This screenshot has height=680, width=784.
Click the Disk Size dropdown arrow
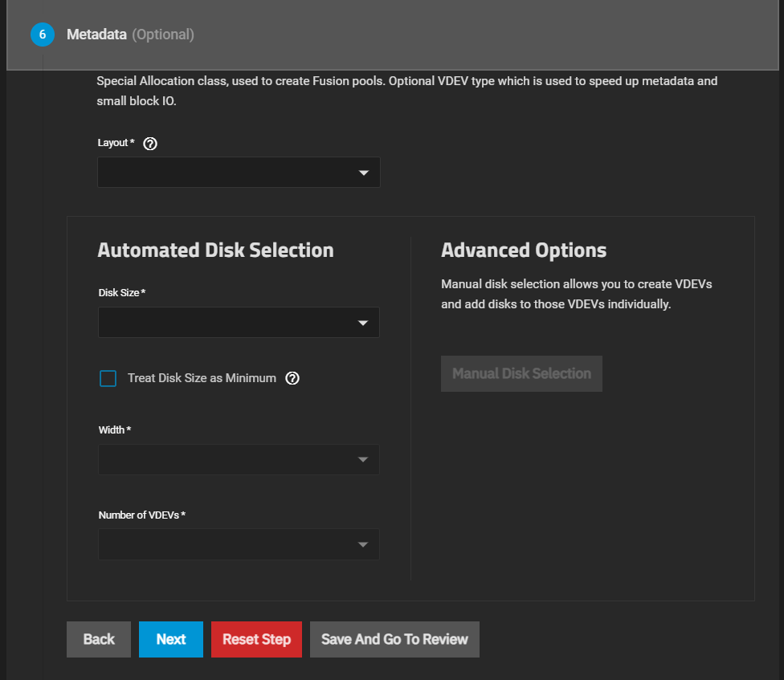click(363, 323)
